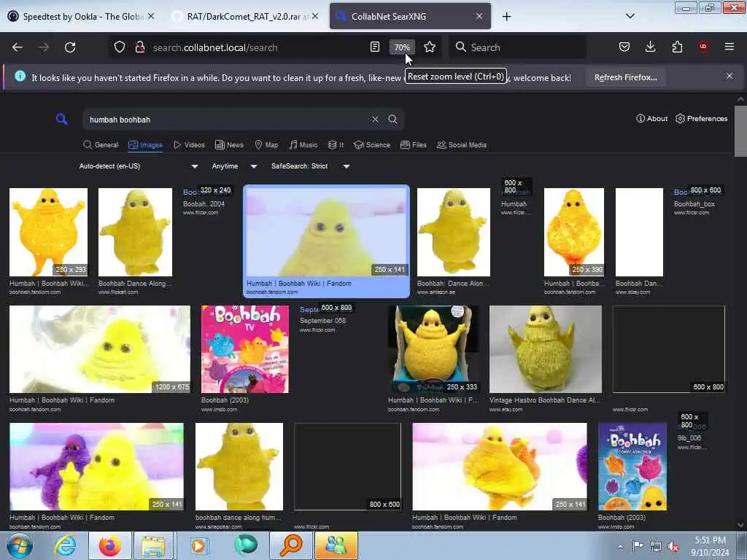Show hidden tray icons arrow
The width and height of the screenshot is (747, 560).
(620, 547)
